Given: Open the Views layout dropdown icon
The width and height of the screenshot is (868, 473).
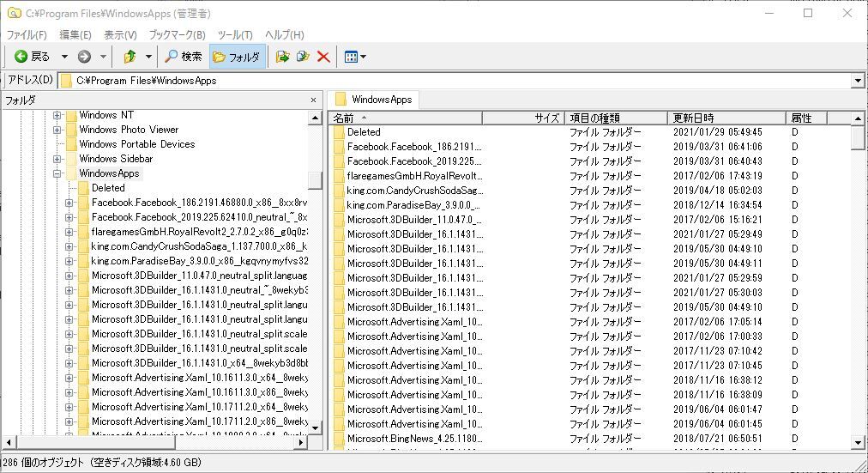Looking at the screenshot, I should pyautogui.click(x=355, y=57).
